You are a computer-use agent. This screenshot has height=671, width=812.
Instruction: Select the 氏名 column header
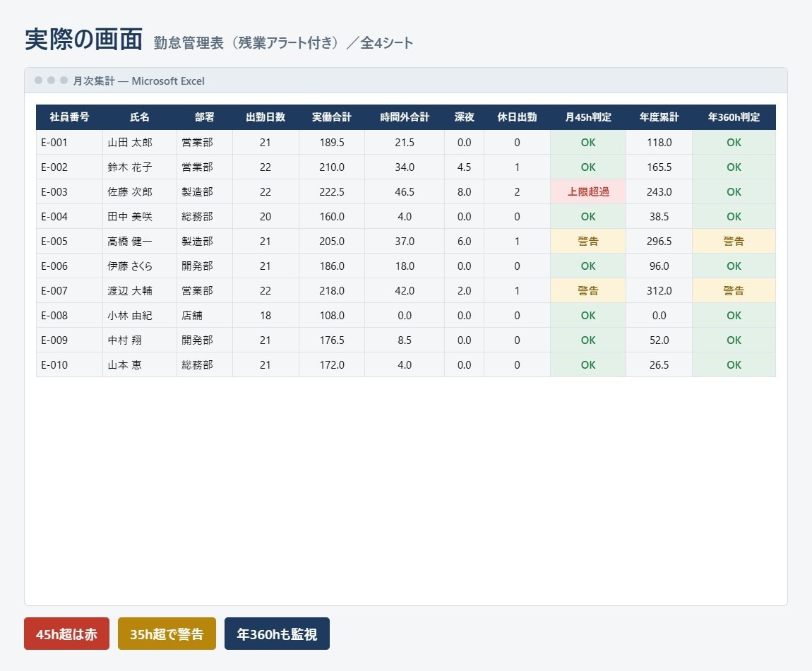pyautogui.click(x=140, y=117)
